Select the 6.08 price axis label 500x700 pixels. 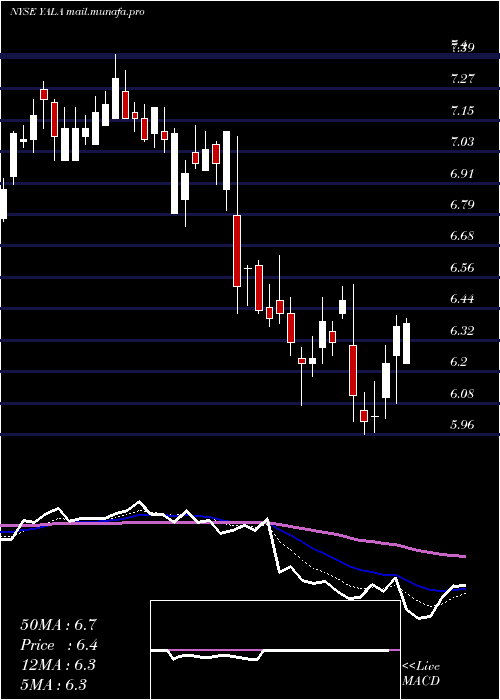(x=462, y=394)
